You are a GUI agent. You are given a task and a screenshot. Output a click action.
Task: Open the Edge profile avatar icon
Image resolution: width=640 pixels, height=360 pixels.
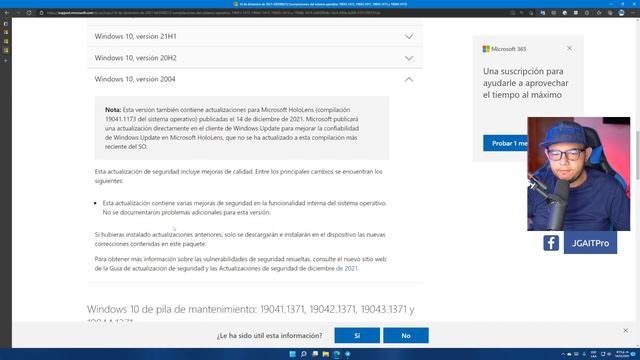621,13
